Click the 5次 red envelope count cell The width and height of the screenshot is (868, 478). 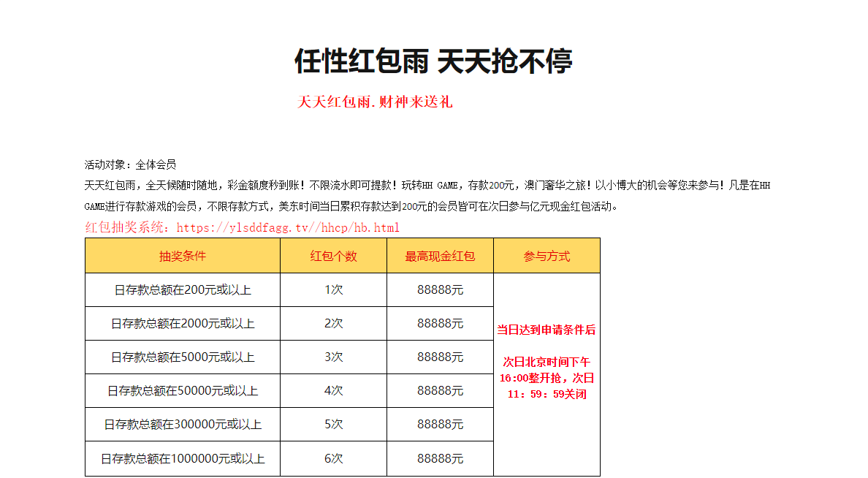(333, 425)
